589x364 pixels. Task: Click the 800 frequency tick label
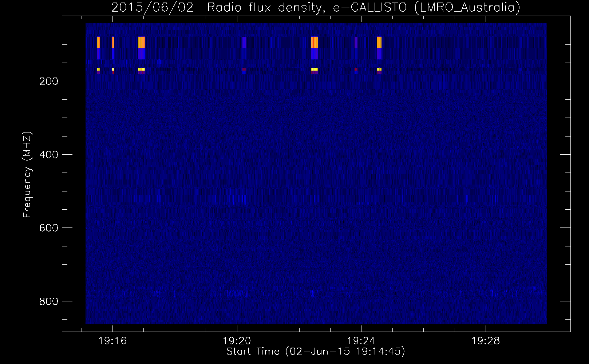click(49, 301)
